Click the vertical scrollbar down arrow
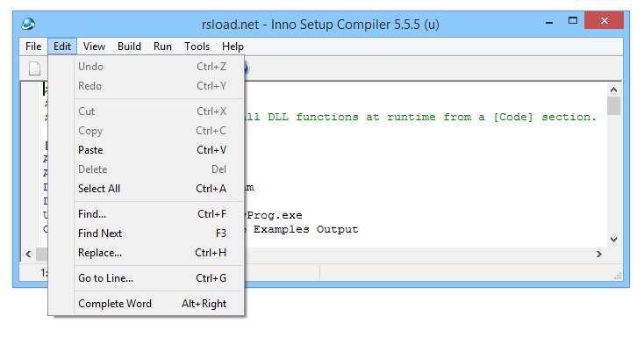 point(613,240)
